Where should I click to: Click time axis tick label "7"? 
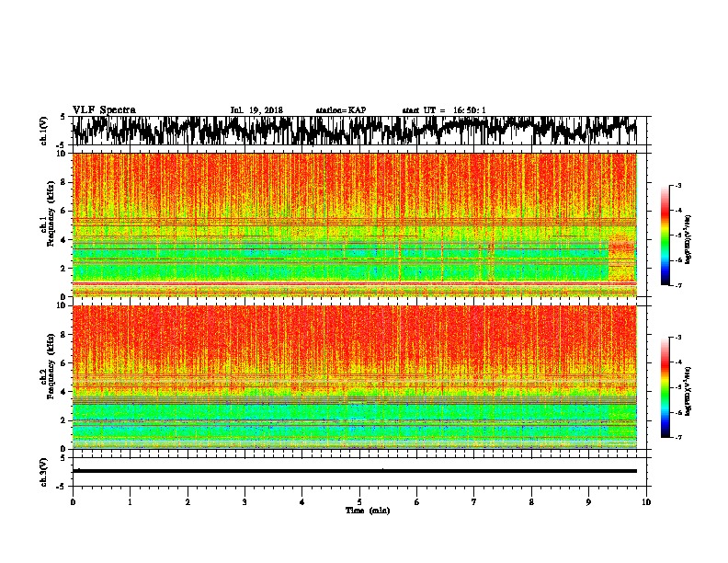[x=474, y=502]
